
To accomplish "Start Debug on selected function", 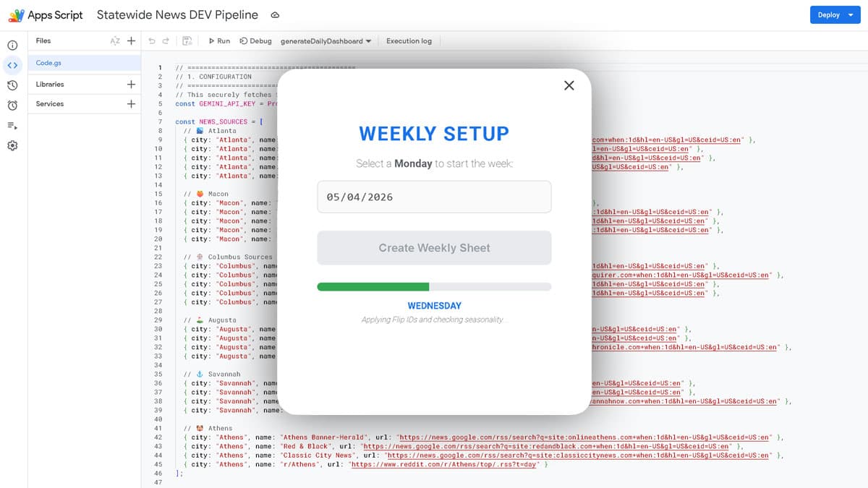I will [255, 41].
